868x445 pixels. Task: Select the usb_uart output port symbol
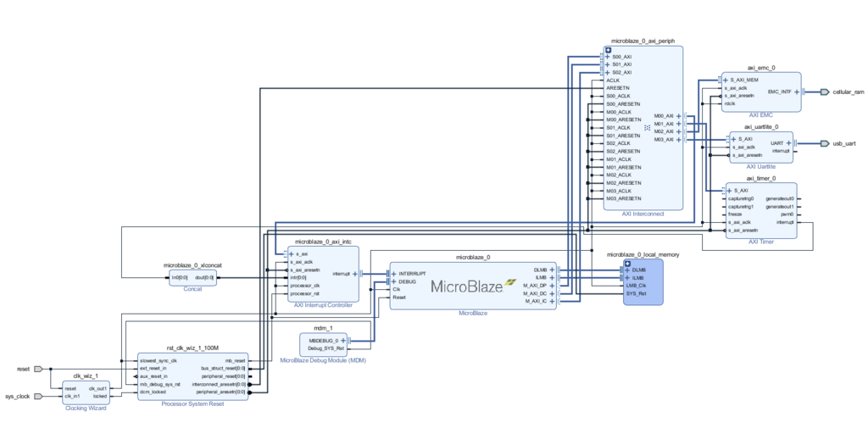(825, 143)
